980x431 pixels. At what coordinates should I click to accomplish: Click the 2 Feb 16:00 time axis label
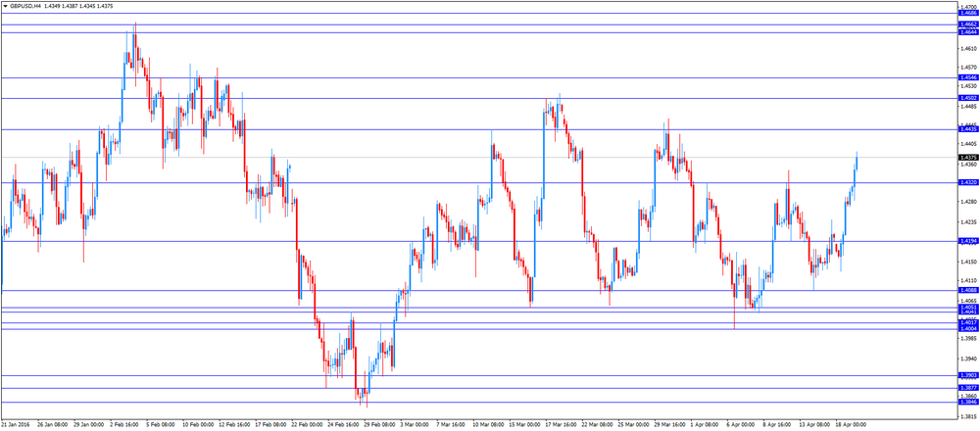point(123,423)
